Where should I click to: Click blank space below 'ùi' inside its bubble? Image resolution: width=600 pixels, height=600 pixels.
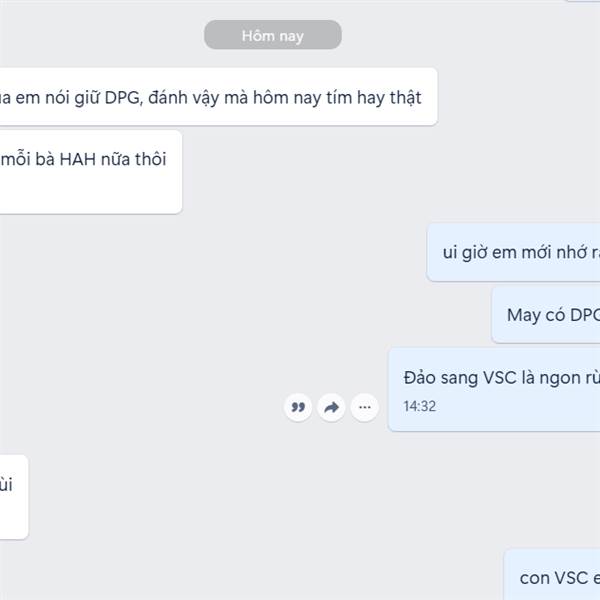[x=14, y=517]
